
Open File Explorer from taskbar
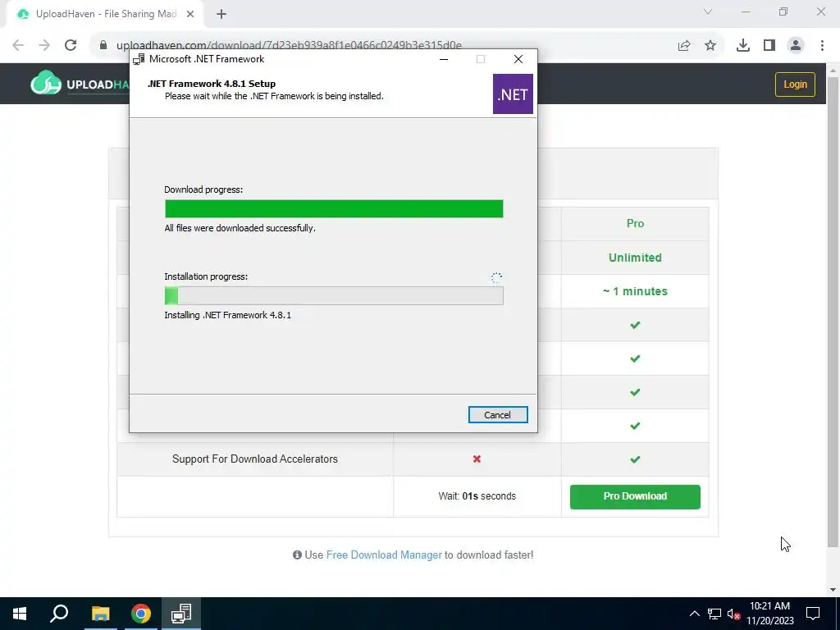click(100, 614)
